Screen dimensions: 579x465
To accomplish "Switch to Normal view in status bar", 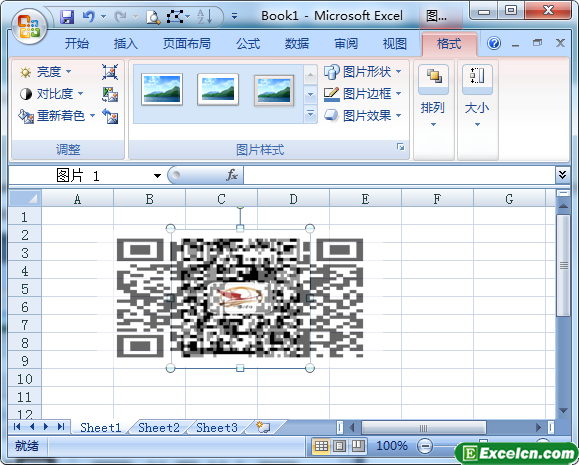I will (321, 447).
